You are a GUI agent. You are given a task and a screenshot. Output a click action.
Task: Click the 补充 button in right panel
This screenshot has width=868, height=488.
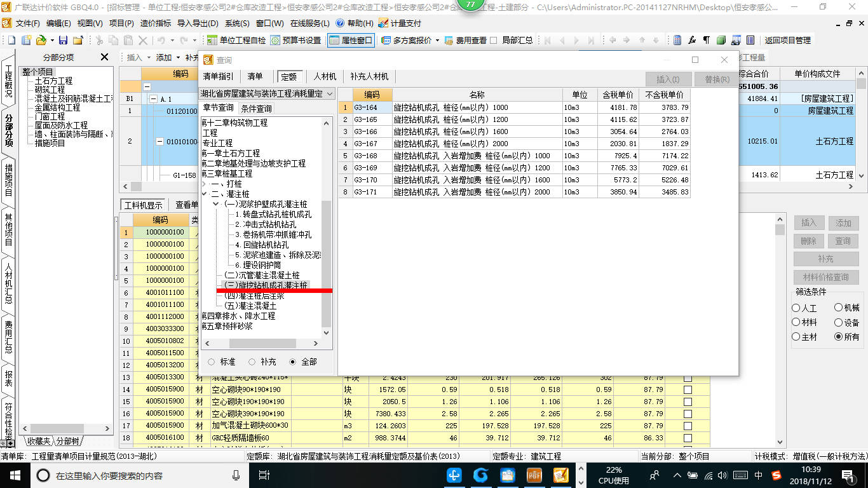coord(826,259)
